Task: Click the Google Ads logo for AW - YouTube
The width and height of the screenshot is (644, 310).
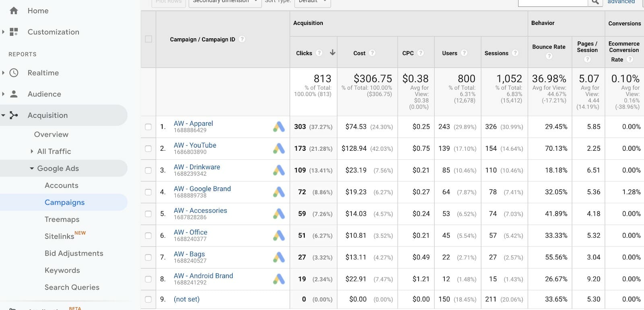Action: 279,148
